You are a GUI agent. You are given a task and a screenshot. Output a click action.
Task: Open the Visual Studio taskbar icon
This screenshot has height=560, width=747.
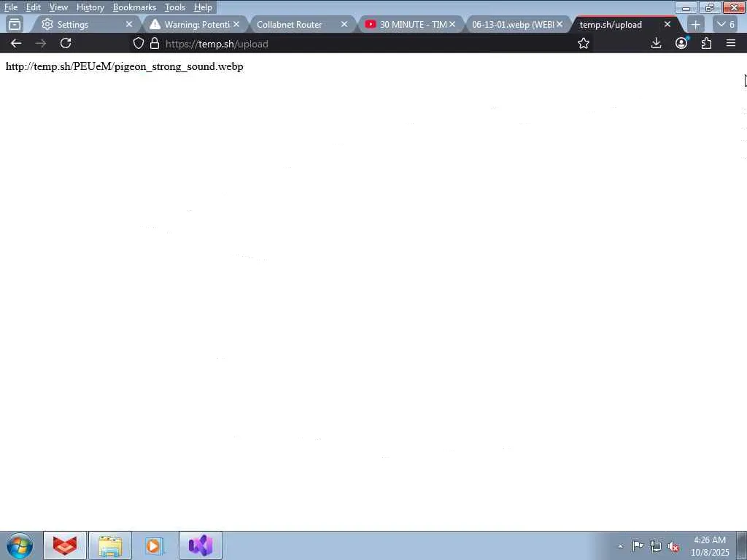200,545
